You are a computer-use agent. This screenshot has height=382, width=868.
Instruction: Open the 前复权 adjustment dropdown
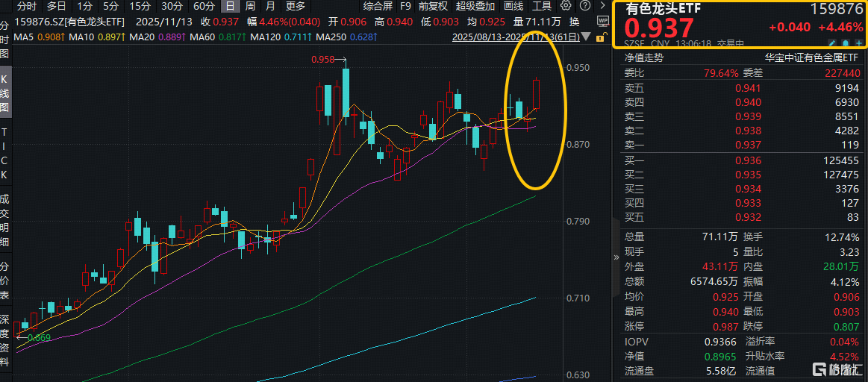tap(433, 6)
